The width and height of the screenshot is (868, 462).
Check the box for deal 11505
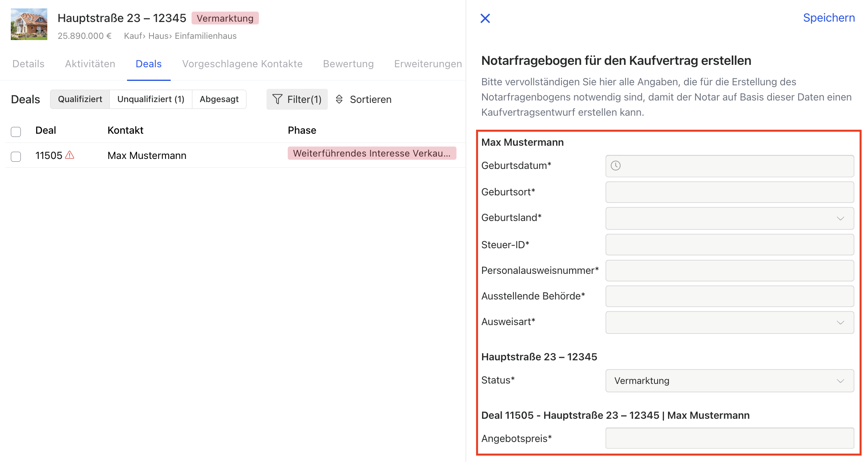tap(16, 157)
